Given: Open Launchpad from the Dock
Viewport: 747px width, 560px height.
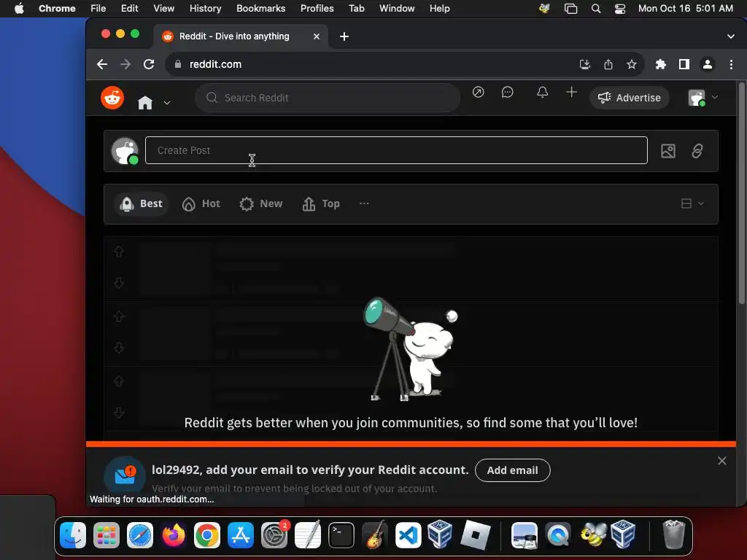Looking at the screenshot, I should pyautogui.click(x=107, y=535).
